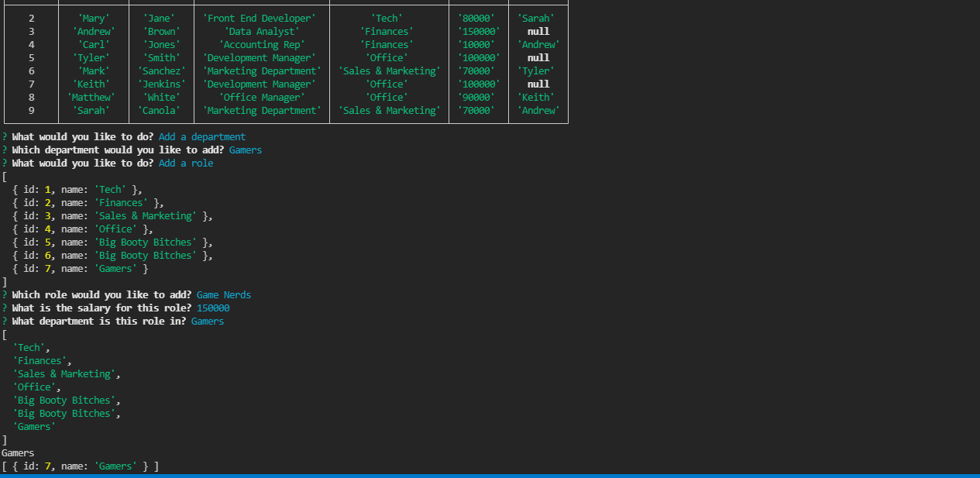Screen dimensions: 980x478
Task: Click the 'Gamers' department answer
Action: [207, 321]
